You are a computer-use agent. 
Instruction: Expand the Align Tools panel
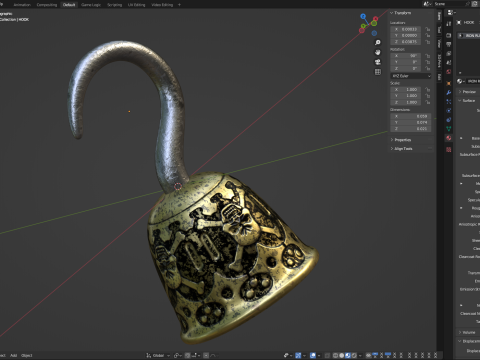point(402,149)
